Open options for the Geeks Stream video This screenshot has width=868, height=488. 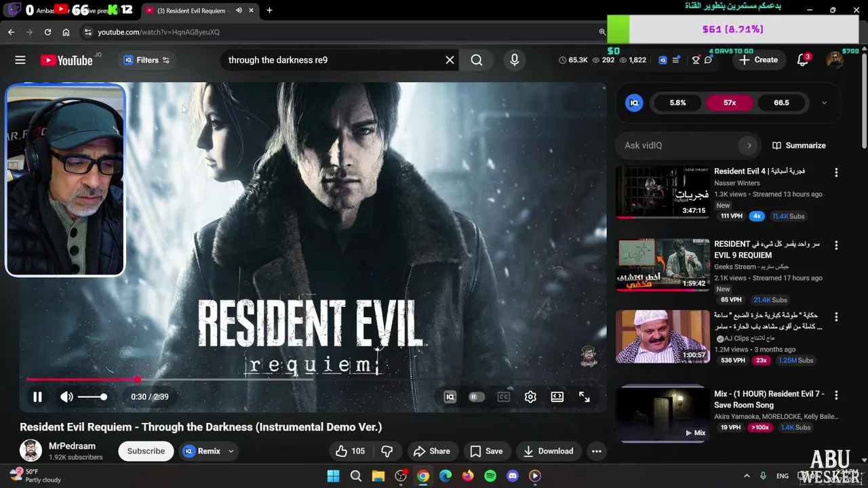836,245
